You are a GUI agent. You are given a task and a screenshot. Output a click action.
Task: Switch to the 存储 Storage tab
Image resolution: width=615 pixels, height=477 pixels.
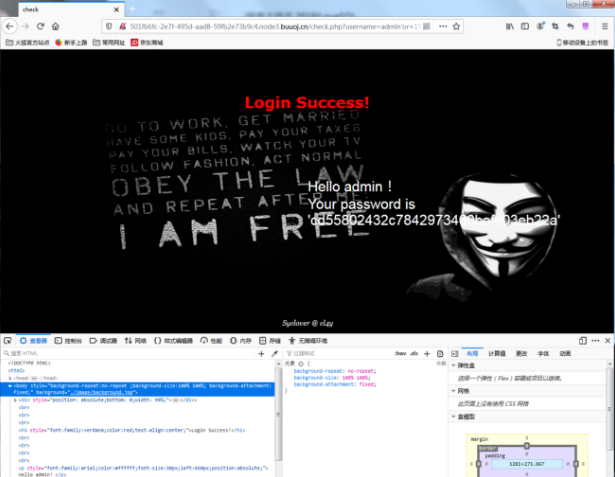(x=270, y=340)
